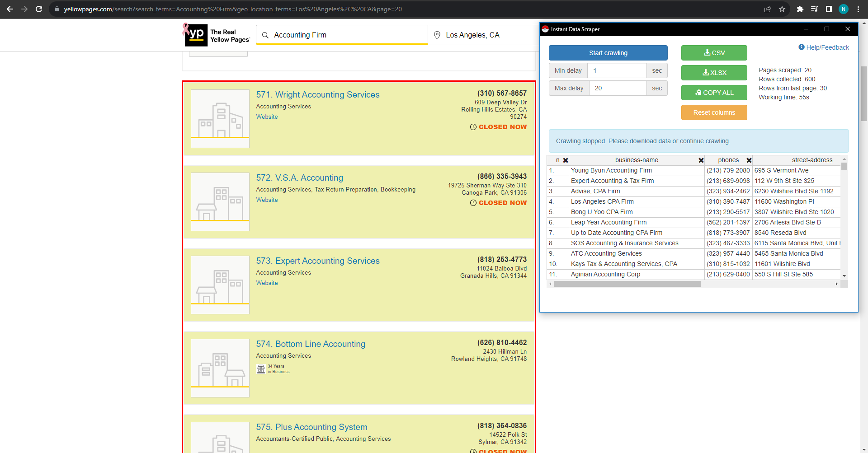Focus the Min delay seconds field

click(617, 70)
